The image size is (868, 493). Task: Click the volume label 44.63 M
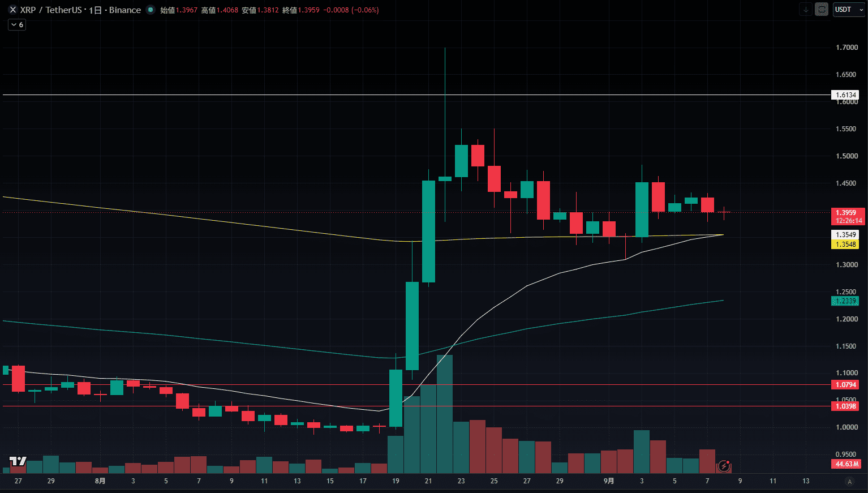846,464
